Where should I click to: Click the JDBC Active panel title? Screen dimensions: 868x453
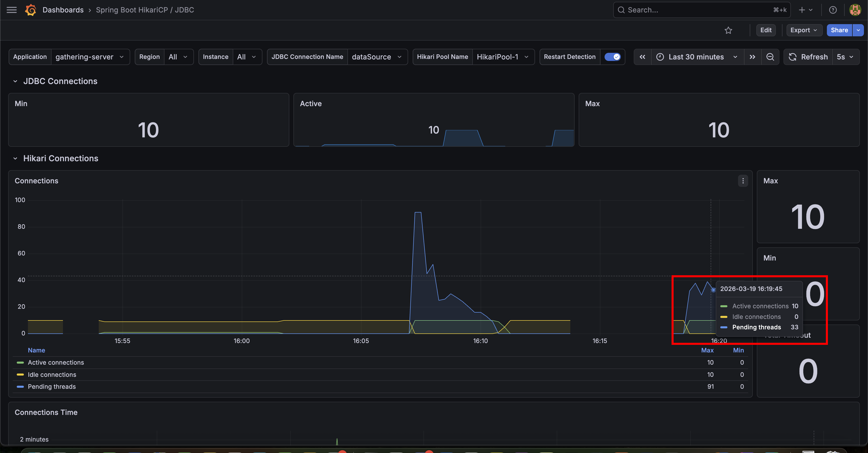point(311,104)
